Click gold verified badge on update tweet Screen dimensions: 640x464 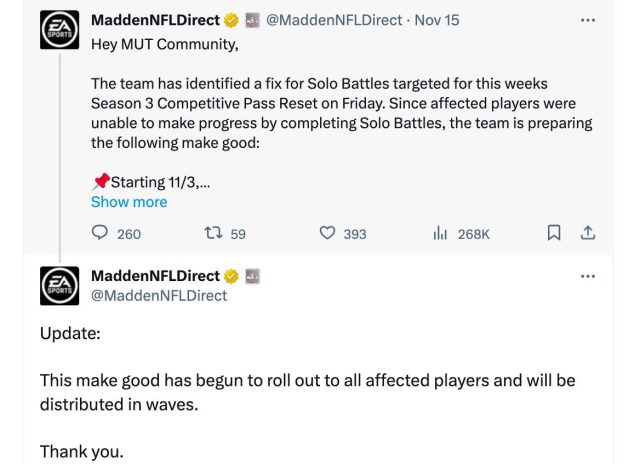pyautogui.click(x=231, y=275)
